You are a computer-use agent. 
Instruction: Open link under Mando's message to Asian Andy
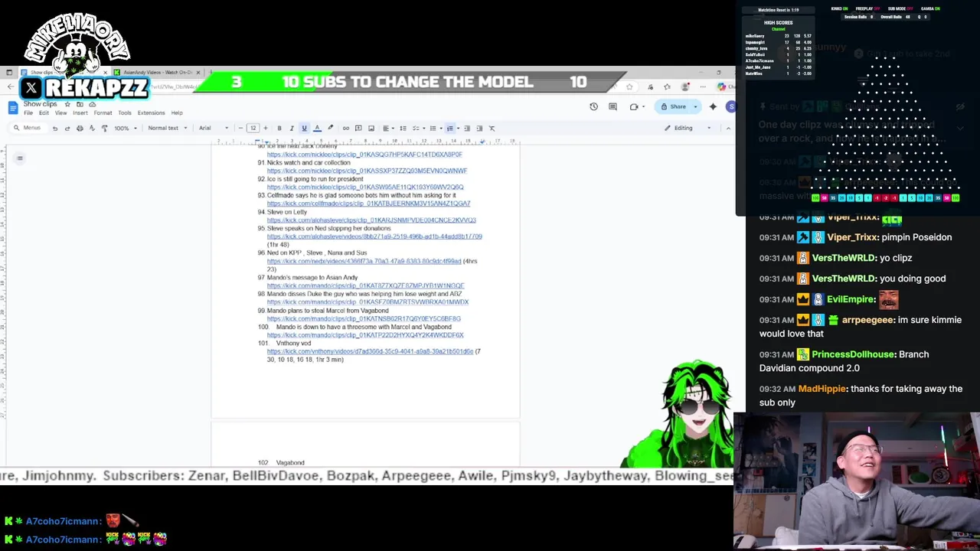click(365, 285)
